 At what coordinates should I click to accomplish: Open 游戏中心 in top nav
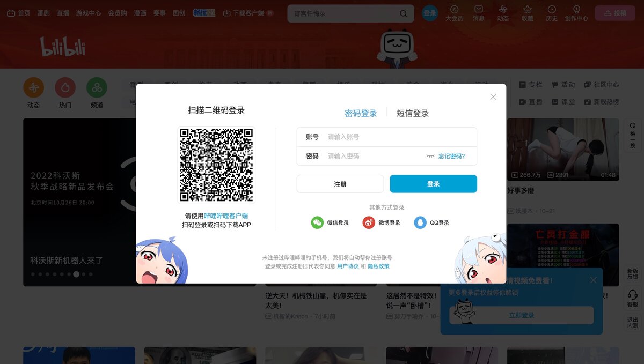pyautogui.click(x=89, y=13)
